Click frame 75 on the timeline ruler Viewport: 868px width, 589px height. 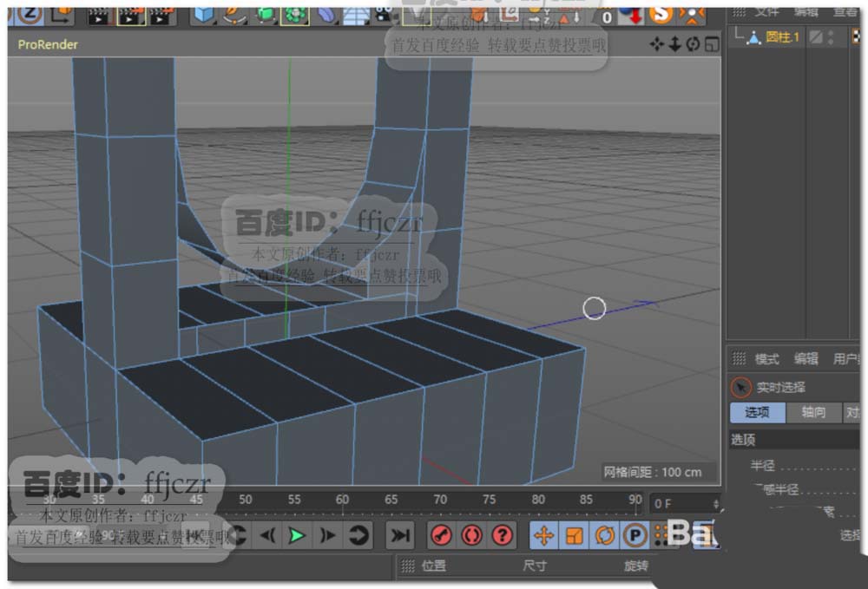pyautogui.click(x=489, y=500)
